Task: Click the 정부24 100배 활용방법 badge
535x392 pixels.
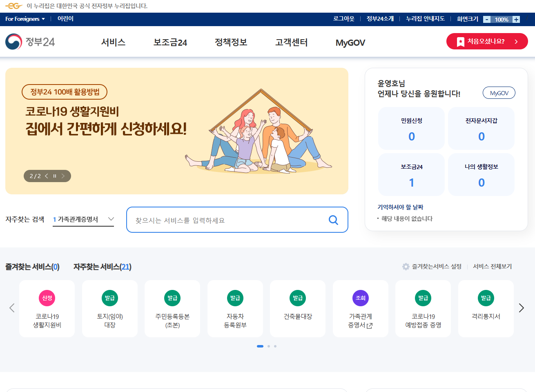Action: (65, 92)
